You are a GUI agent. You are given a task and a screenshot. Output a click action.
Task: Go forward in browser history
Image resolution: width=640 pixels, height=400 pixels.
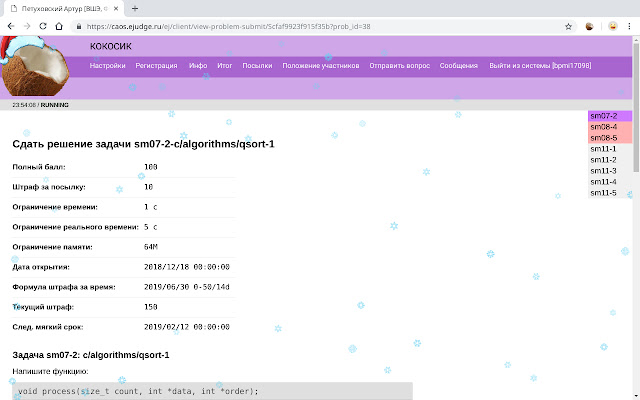(x=27, y=26)
